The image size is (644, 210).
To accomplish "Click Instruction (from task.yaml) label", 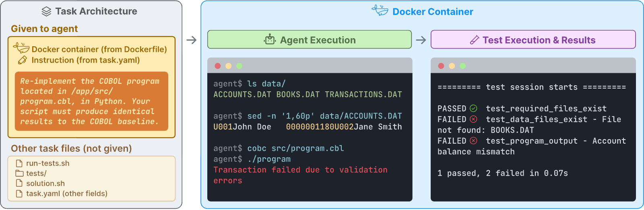I will (x=86, y=60).
